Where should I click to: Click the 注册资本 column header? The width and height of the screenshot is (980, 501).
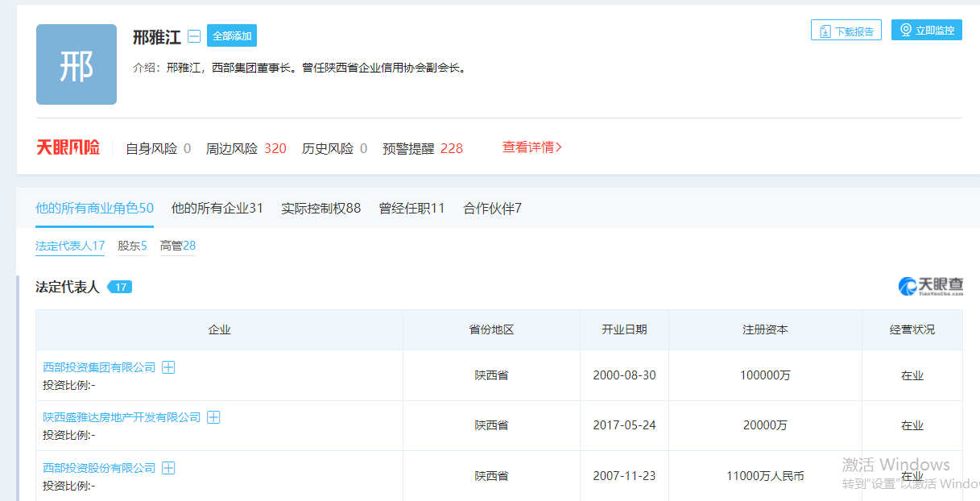[765, 330]
